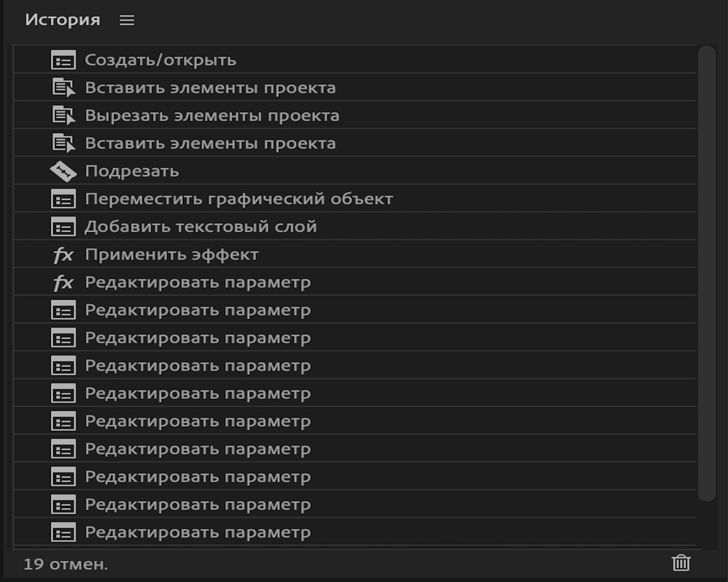Image resolution: width=728 pixels, height=582 pixels.
Task: Click the fx icon beside Редактировать параметр
Action: pyautogui.click(x=63, y=282)
